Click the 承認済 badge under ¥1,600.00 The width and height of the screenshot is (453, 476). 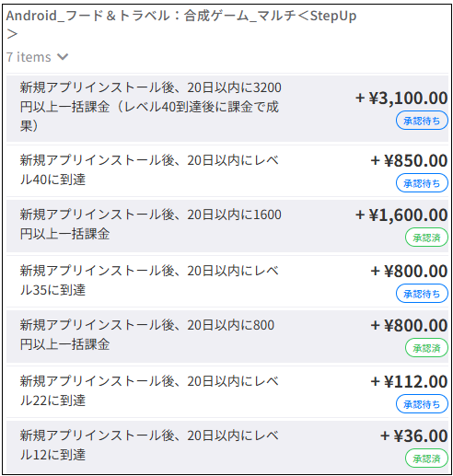(x=426, y=238)
